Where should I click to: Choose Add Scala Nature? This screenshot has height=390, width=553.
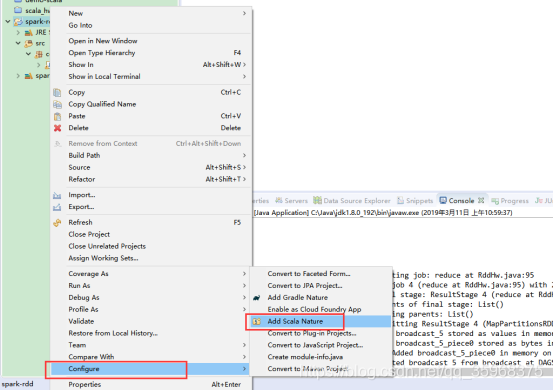pyautogui.click(x=321, y=322)
